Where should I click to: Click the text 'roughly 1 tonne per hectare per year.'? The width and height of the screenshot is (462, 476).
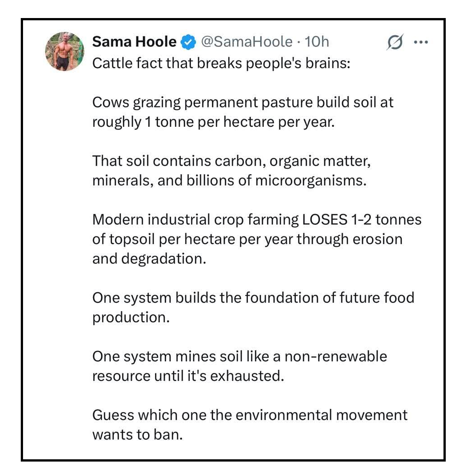coord(213,122)
